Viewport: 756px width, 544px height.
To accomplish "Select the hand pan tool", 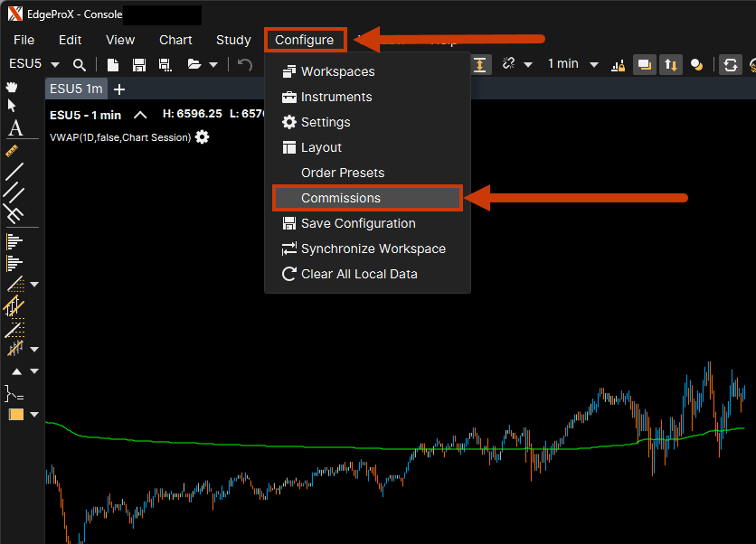I will pyautogui.click(x=13, y=88).
